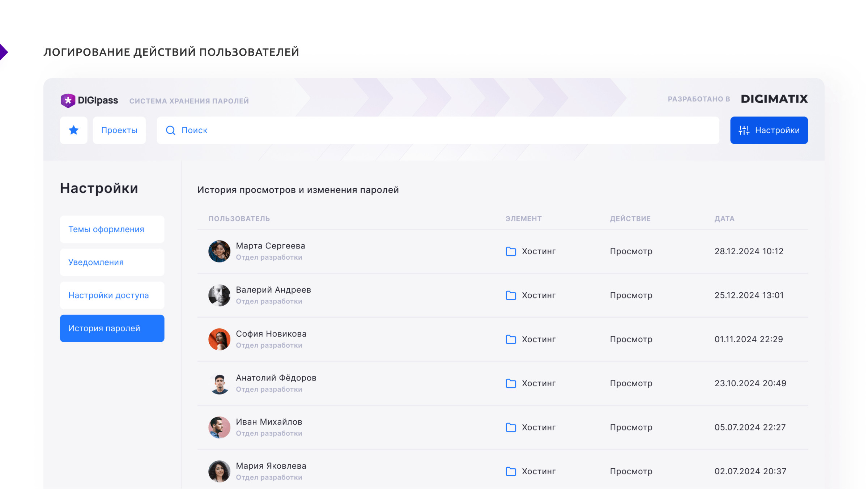Viewport: 868px width, 489px height.
Task: Open the Проекты section
Action: [x=119, y=130]
